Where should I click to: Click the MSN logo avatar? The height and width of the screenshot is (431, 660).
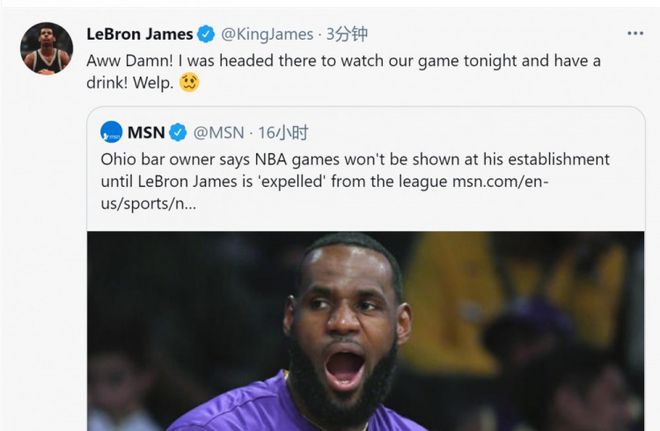pos(112,132)
